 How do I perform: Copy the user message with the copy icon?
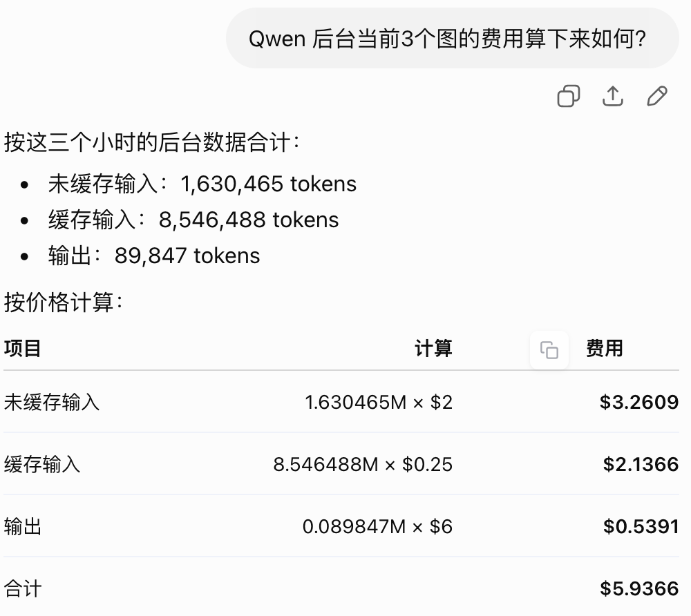coord(569,96)
